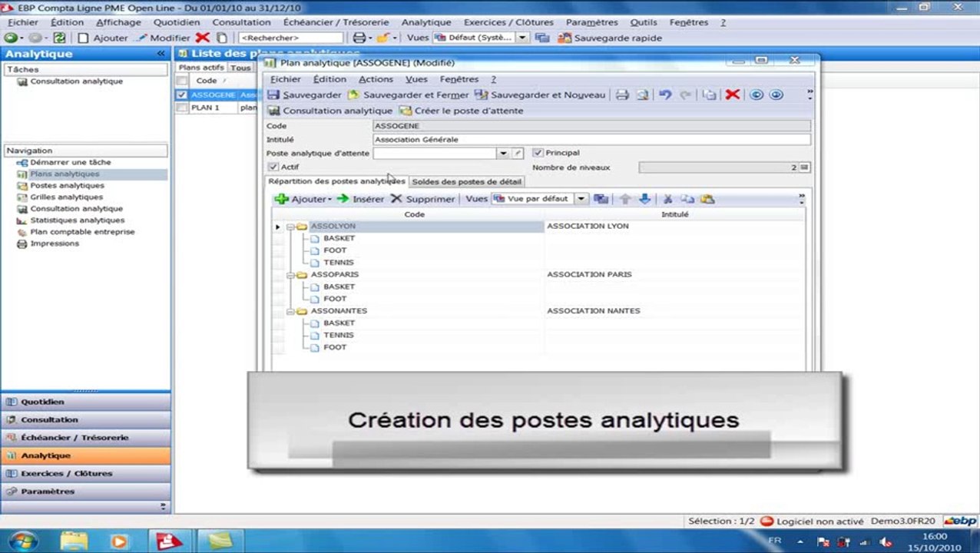Open Postes analytiques in Navigation
Viewport: 980px width, 553px height.
pyautogui.click(x=67, y=186)
